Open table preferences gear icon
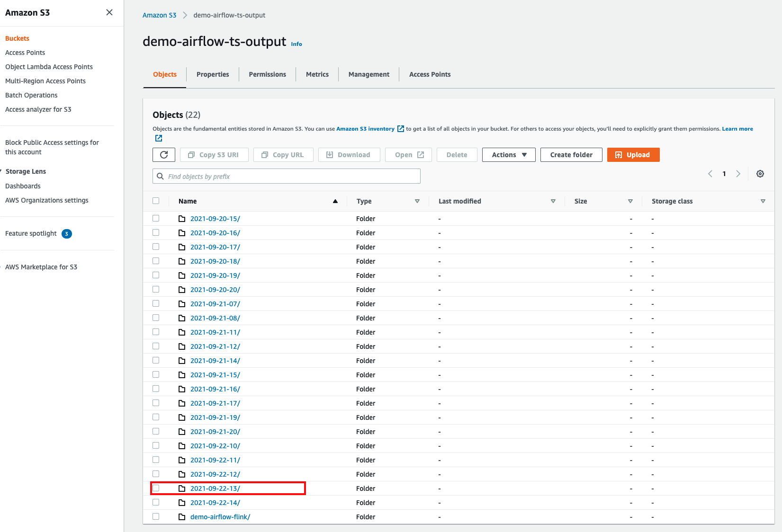This screenshot has height=532, width=782. pyautogui.click(x=760, y=174)
